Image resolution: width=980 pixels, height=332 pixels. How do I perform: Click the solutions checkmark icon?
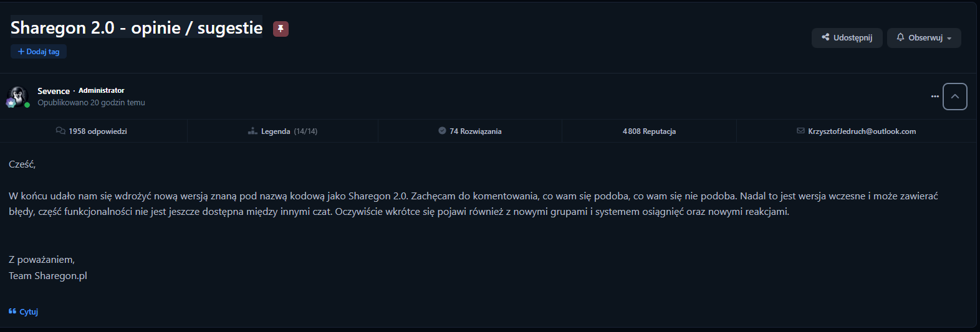click(442, 131)
